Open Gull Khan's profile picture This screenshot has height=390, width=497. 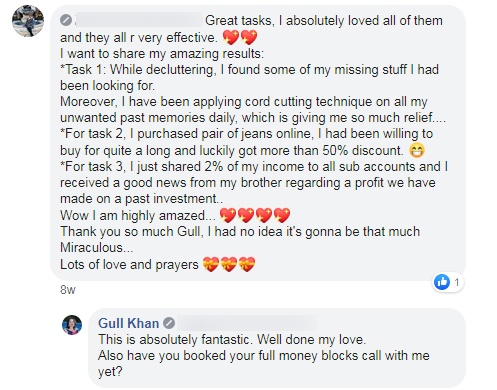(72, 325)
